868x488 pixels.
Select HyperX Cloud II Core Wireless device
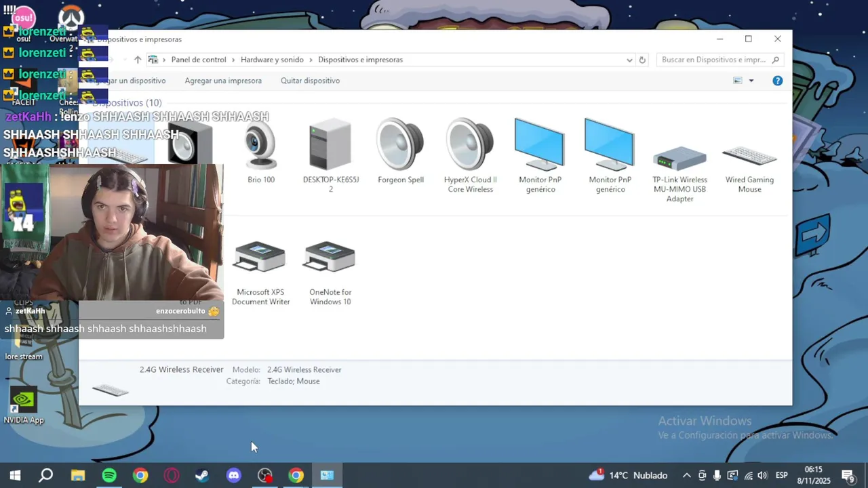click(470, 156)
